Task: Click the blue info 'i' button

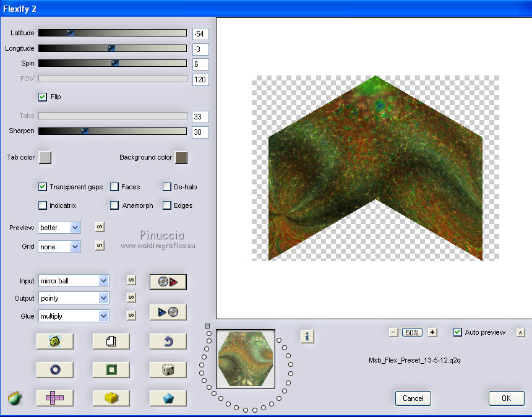Action: click(x=307, y=337)
